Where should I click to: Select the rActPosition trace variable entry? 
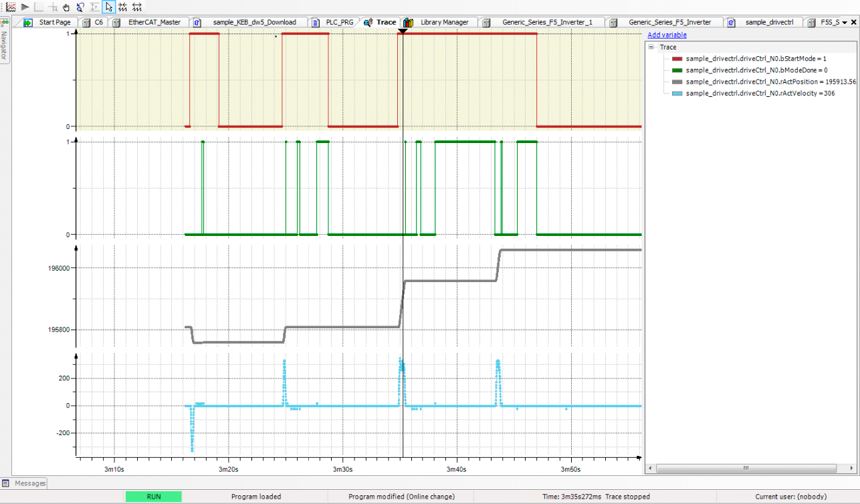(771, 82)
